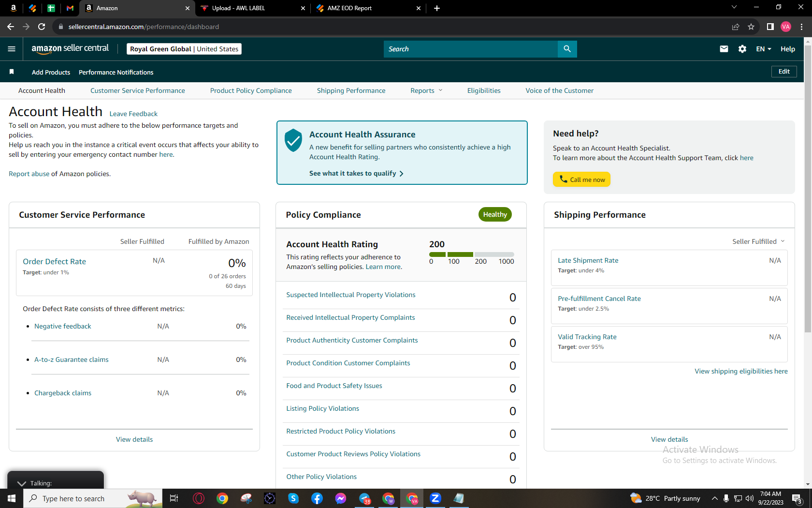Open the Late Shipment Rate link
Viewport: 812px width, 508px height.
click(x=588, y=260)
